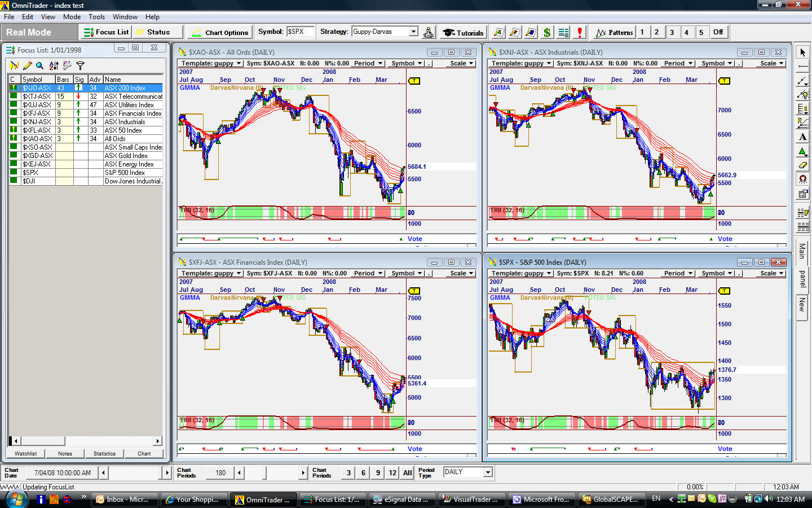Select the green up-arrow marker tool

click(802, 151)
